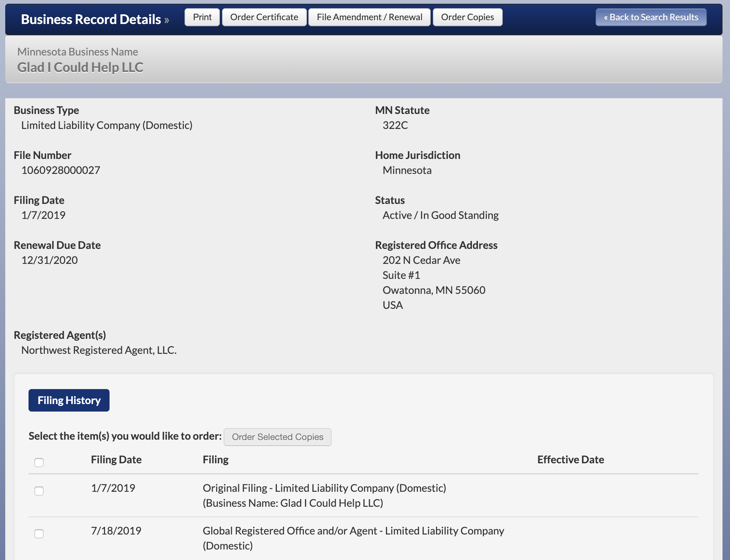The width and height of the screenshot is (730, 560).
Task: Click the Business Type value Limited Liability Company (Domestic)
Action: (x=107, y=125)
